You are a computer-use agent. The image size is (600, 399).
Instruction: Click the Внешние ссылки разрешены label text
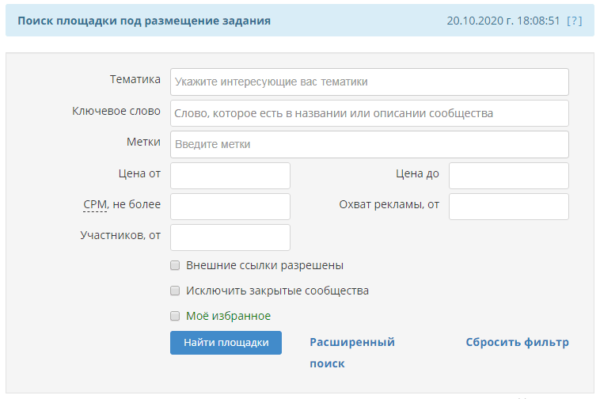(265, 265)
